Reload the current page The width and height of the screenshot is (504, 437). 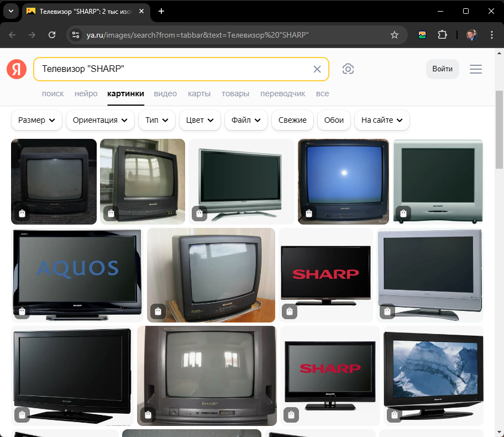(52, 34)
